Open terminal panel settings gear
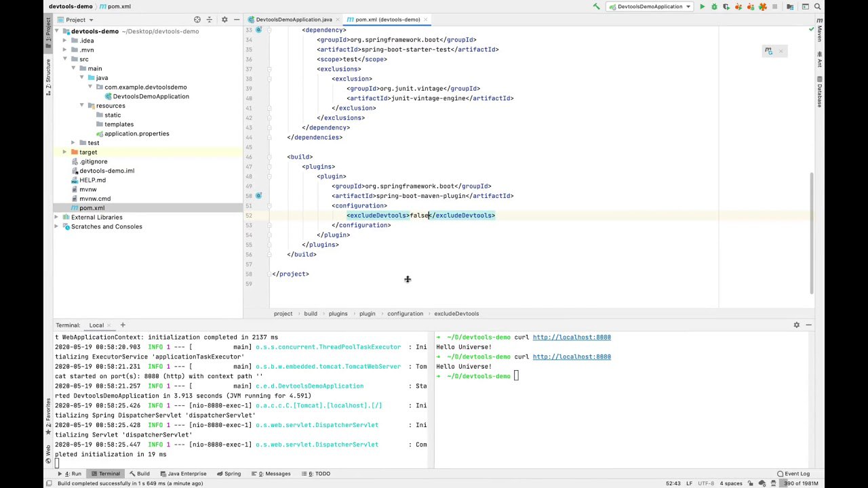 click(x=796, y=325)
